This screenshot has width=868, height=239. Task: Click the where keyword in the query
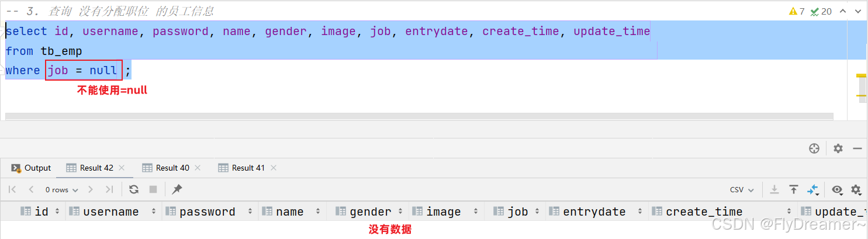[x=23, y=71]
